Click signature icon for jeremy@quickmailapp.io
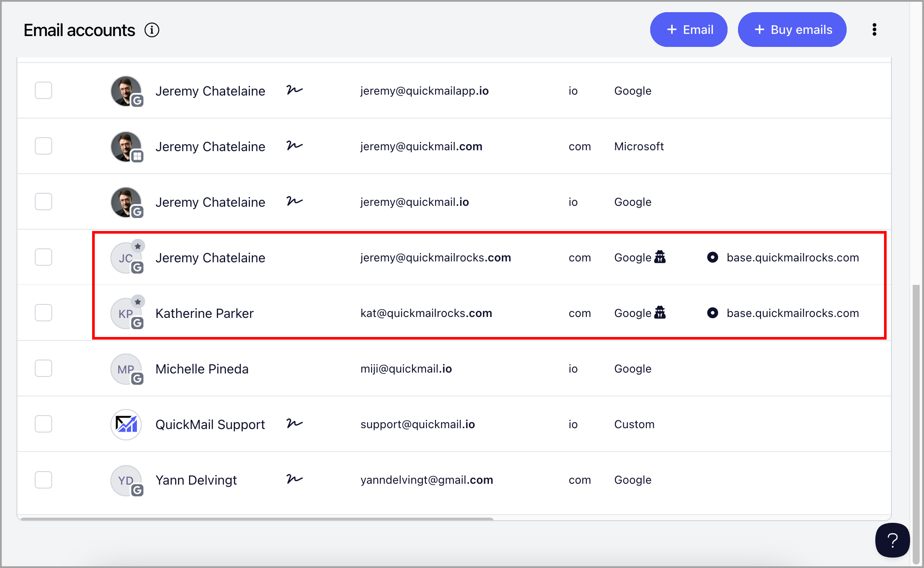Image resolution: width=924 pixels, height=568 pixels. pos(294,90)
